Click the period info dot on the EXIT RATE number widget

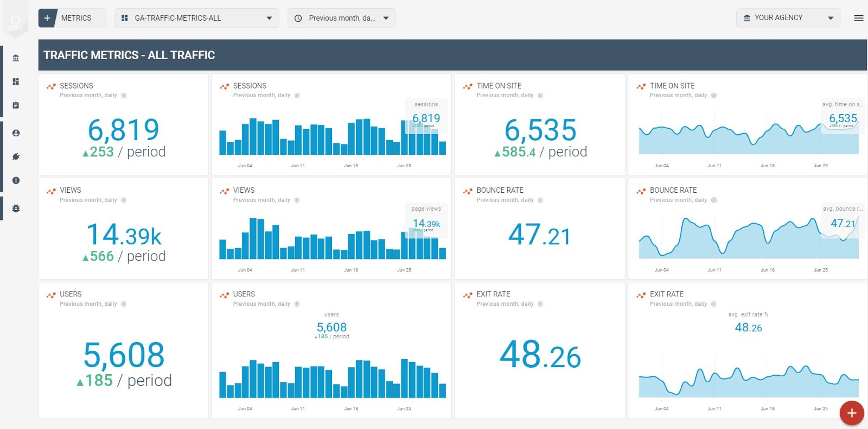540,304
